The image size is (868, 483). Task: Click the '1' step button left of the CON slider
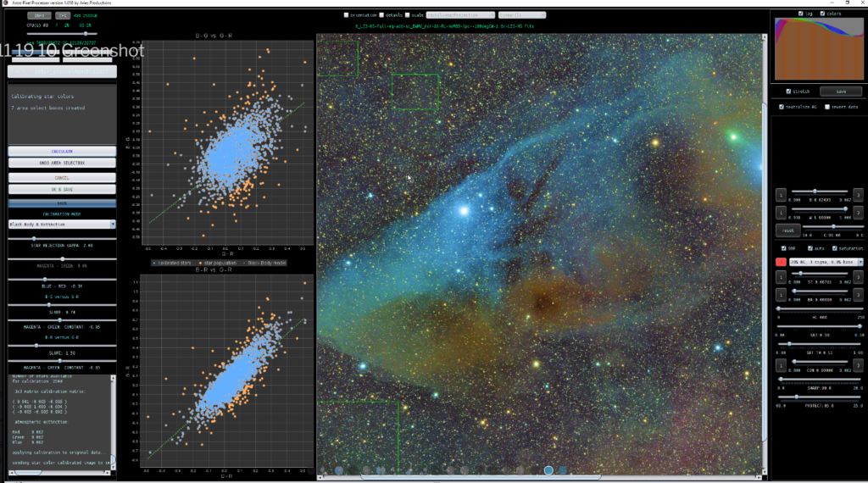pyautogui.click(x=782, y=365)
